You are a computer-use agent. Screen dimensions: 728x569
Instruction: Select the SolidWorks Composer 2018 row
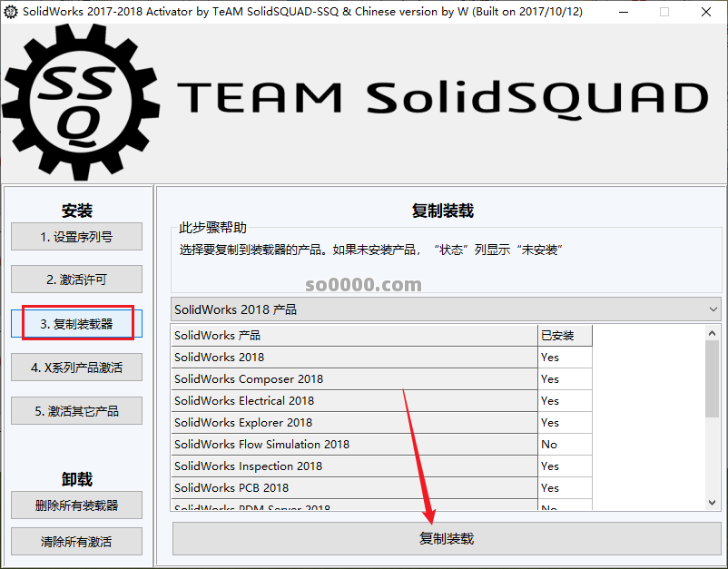coord(381,378)
